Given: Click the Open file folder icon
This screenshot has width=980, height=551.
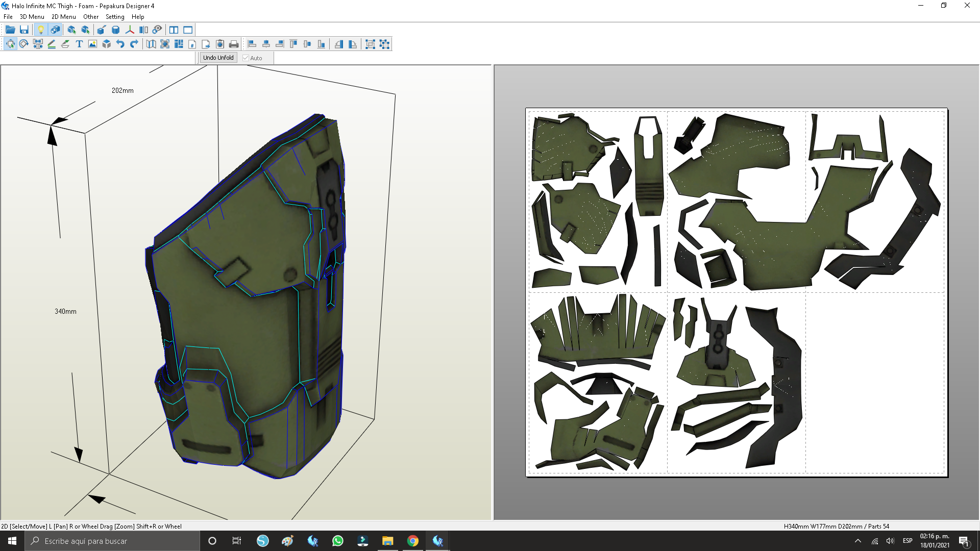Looking at the screenshot, I should point(10,30).
